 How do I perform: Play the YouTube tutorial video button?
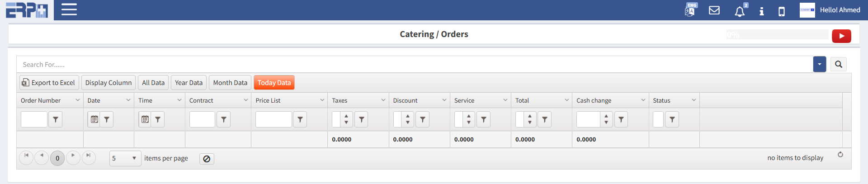pos(841,36)
